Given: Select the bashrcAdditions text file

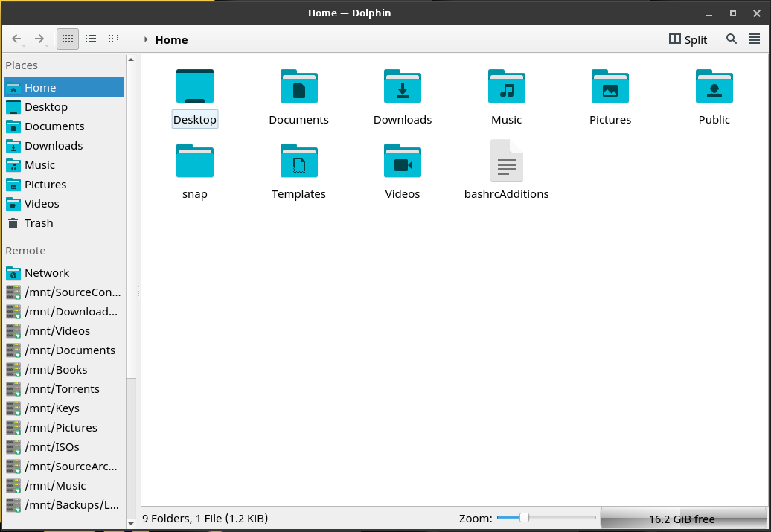Looking at the screenshot, I should pyautogui.click(x=506, y=161).
